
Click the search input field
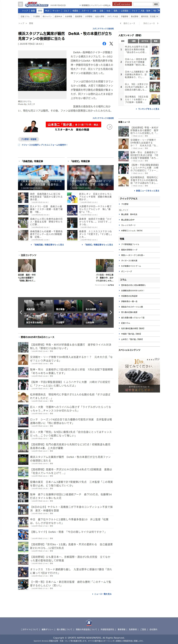[143, 4]
